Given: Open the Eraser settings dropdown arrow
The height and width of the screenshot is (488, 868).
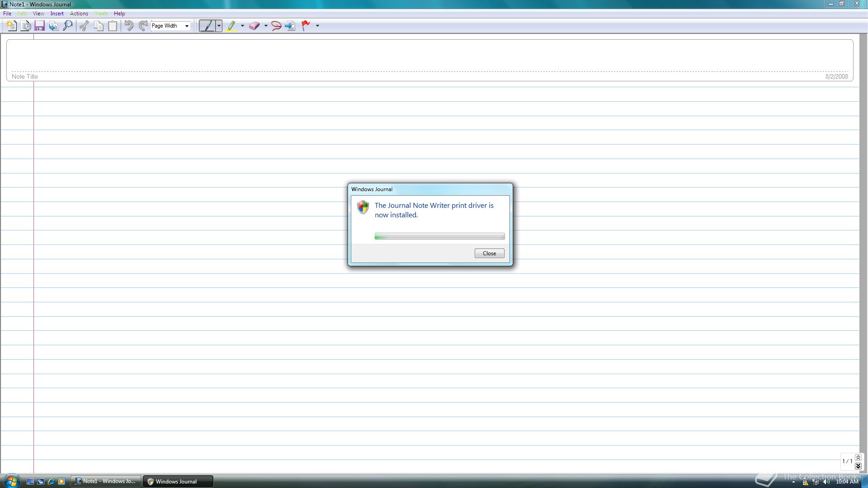Looking at the screenshot, I should click(x=266, y=26).
